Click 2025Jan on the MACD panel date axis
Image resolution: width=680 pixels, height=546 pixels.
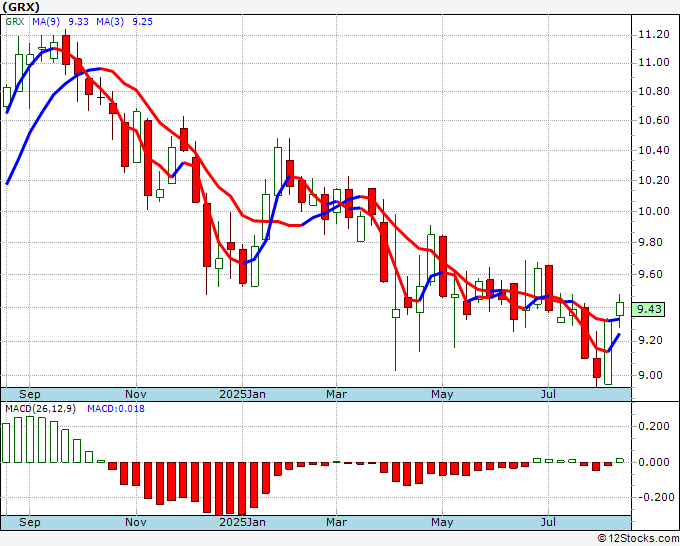click(x=242, y=522)
